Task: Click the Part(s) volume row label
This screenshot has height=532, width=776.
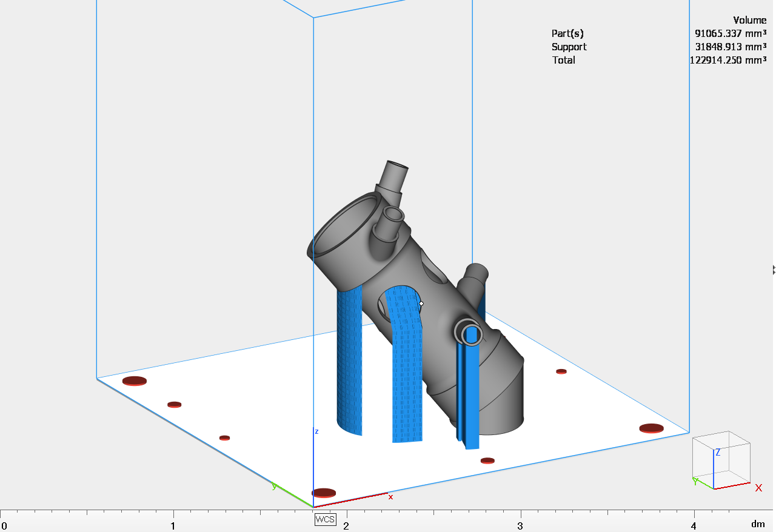Action: (567, 33)
